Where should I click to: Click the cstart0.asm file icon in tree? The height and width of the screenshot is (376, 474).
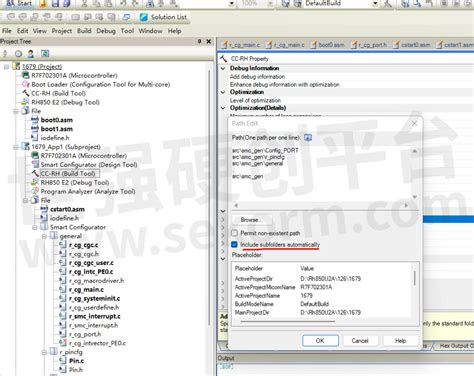pyautogui.click(x=44, y=209)
